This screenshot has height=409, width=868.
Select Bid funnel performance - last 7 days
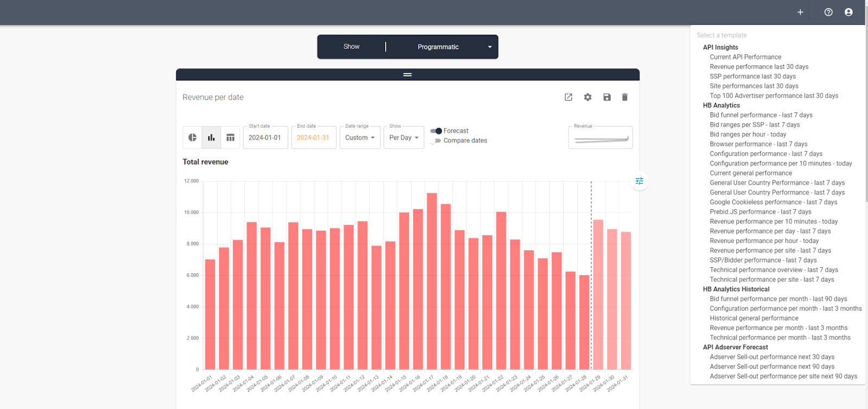point(761,115)
